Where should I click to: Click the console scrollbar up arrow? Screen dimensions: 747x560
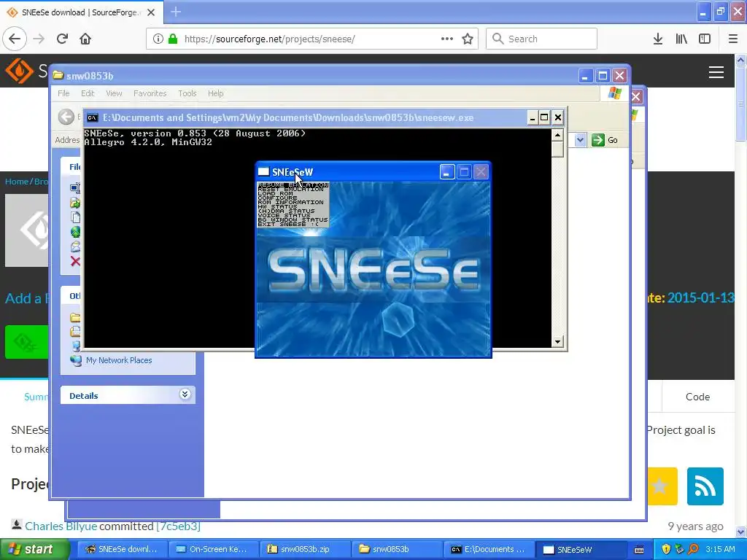click(557, 135)
